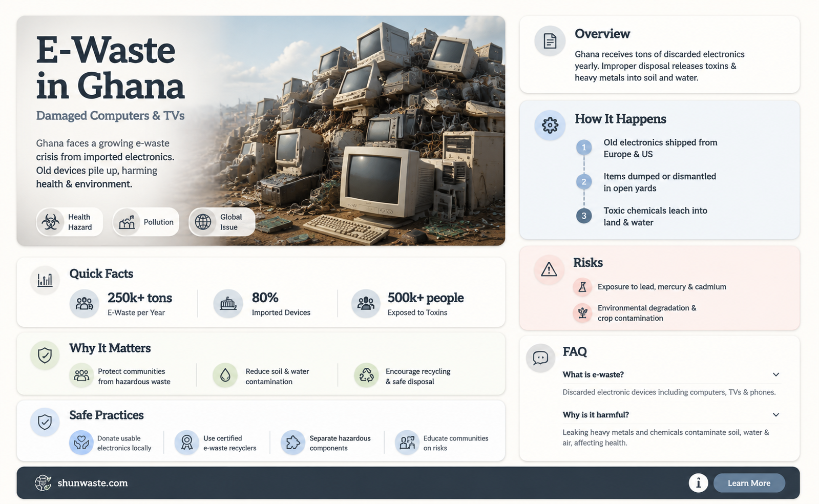Click the water drop icon for contamination

225,375
